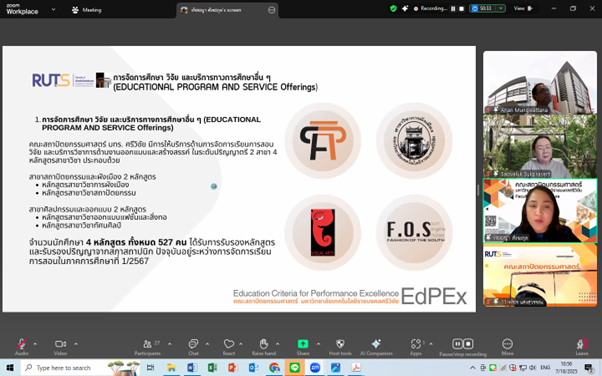Screen dimensions: 602x376
Task: Open the Apps menu
Action: pyautogui.click(x=416, y=346)
